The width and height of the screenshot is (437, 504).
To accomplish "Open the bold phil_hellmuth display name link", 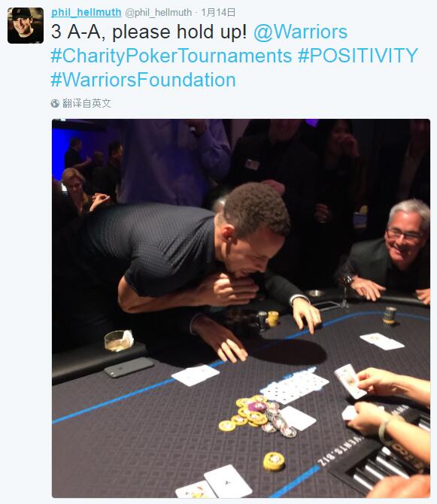I will [86, 12].
